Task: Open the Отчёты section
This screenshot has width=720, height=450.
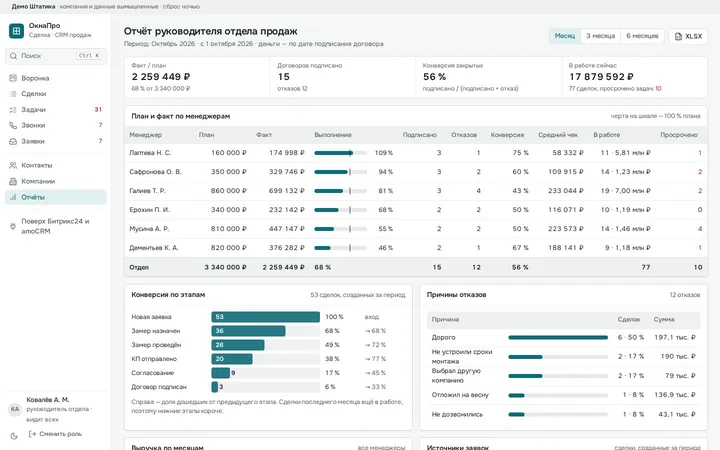Action: pyautogui.click(x=56, y=197)
